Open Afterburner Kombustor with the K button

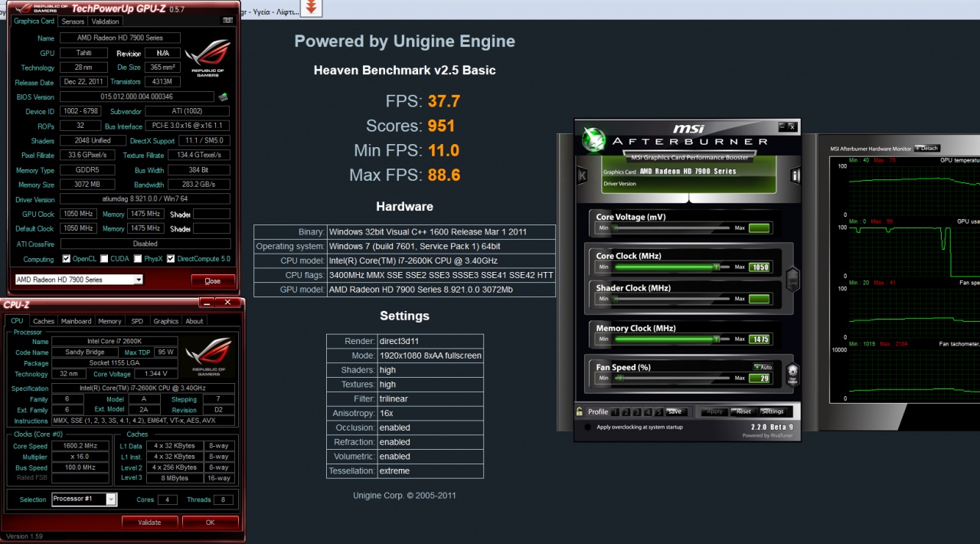pos(582,175)
